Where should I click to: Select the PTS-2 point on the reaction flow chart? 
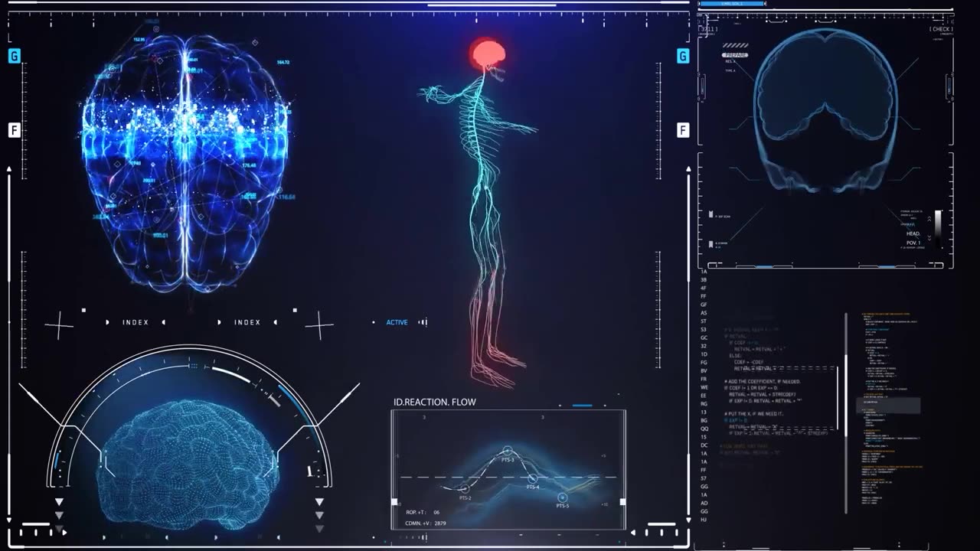[465, 488]
